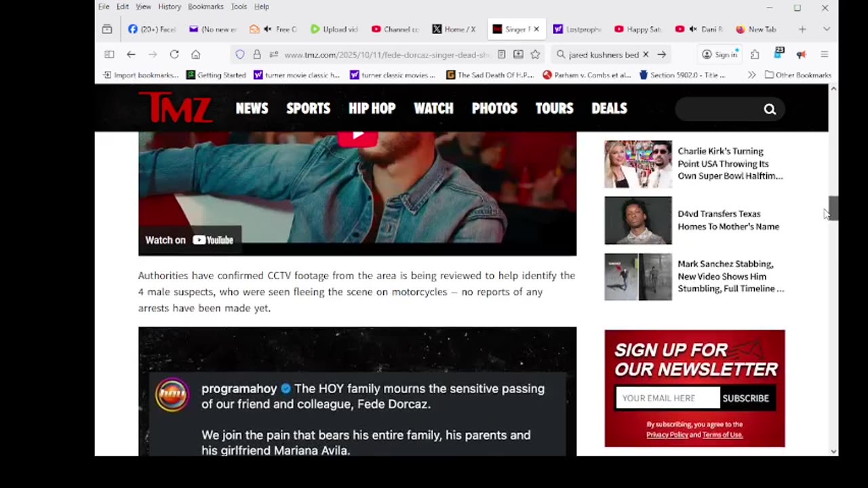Open the Getting Started bookmark
868x488 pixels.
(216, 75)
